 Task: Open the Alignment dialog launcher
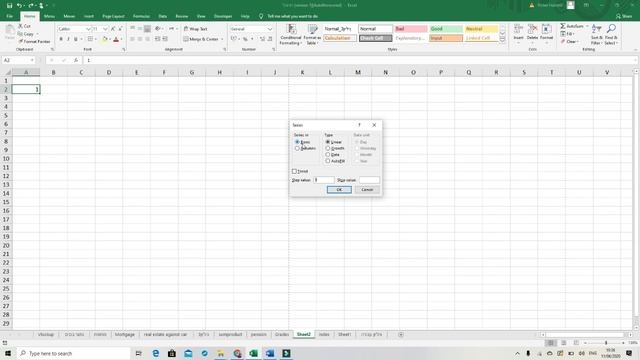(x=224, y=49)
